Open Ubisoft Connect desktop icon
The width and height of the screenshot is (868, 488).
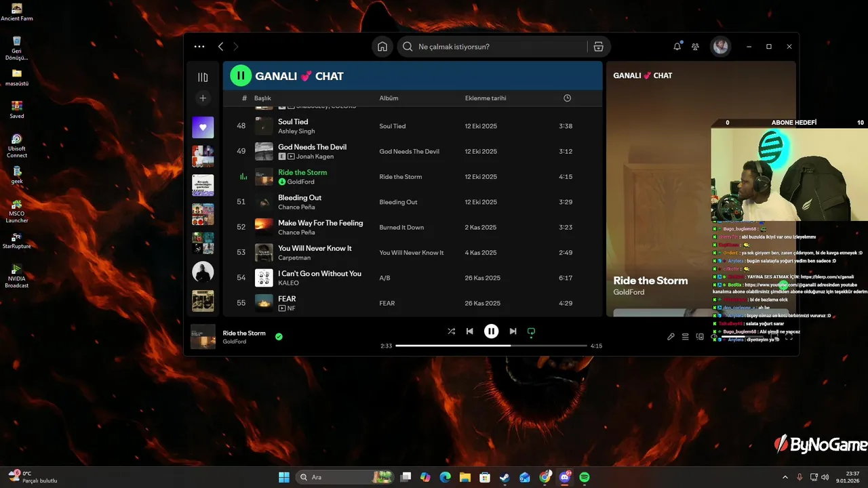coord(17,146)
